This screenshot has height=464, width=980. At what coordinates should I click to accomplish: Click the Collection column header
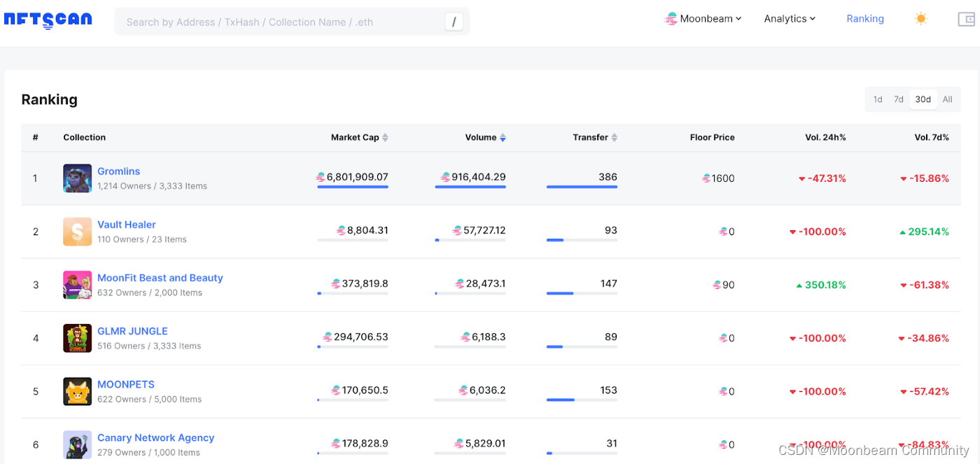click(x=85, y=137)
